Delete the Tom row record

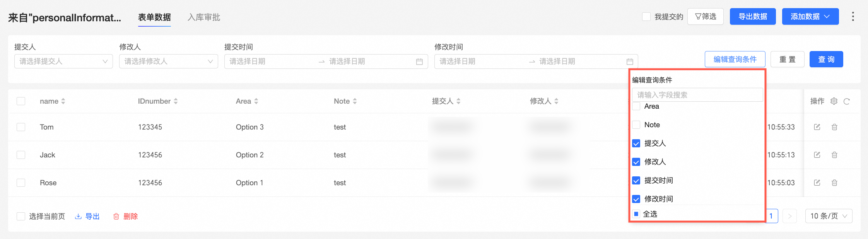[834, 127]
